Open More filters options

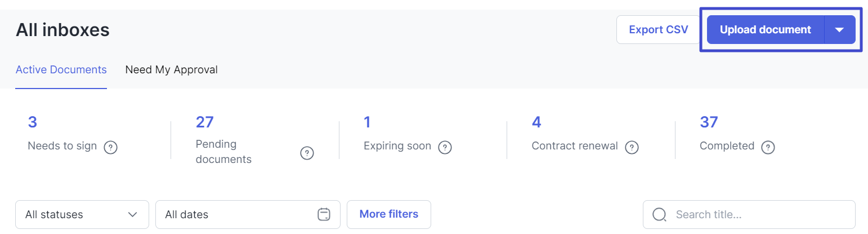tap(389, 214)
